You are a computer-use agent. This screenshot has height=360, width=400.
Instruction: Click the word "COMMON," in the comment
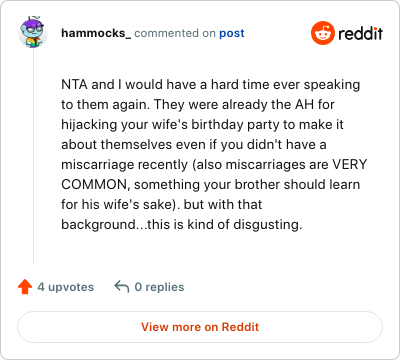(x=96, y=184)
